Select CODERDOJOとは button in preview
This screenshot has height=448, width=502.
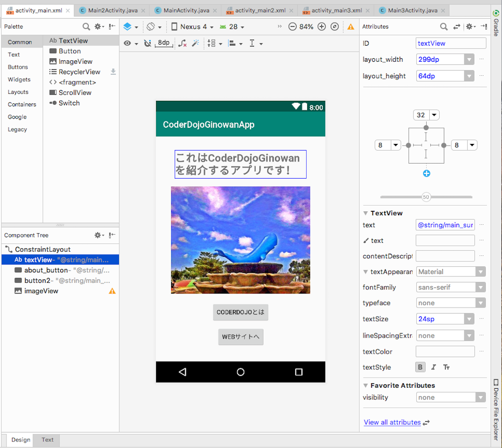coord(240,313)
